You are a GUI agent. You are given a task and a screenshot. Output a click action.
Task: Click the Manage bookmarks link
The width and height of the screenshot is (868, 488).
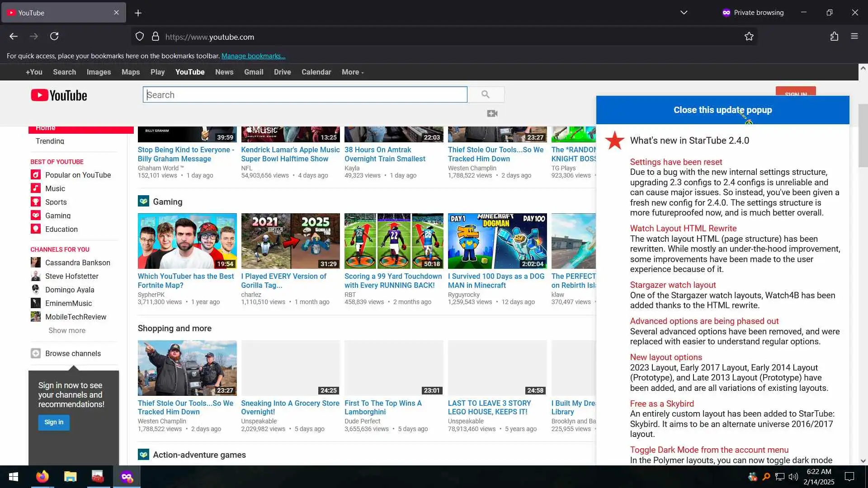[x=253, y=56]
